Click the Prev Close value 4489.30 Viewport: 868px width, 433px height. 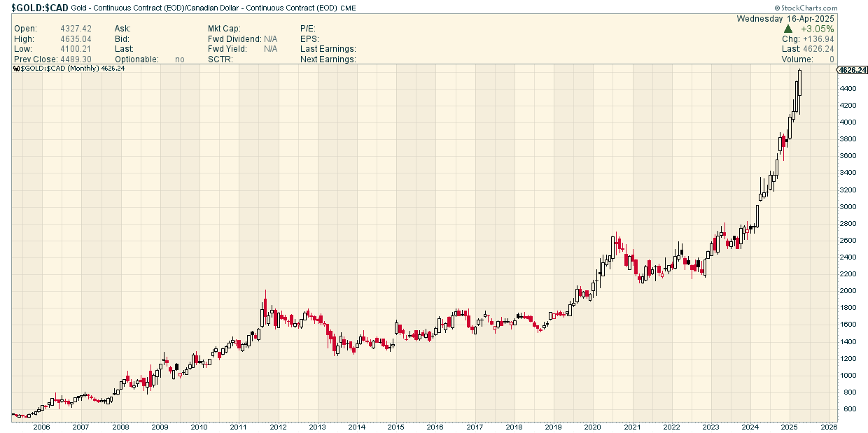pos(77,59)
